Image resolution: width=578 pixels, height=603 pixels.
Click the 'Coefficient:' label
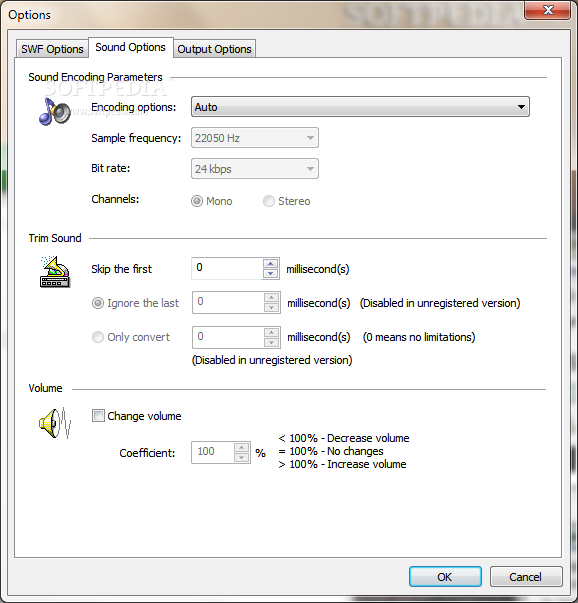pyautogui.click(x=147, y=453)
